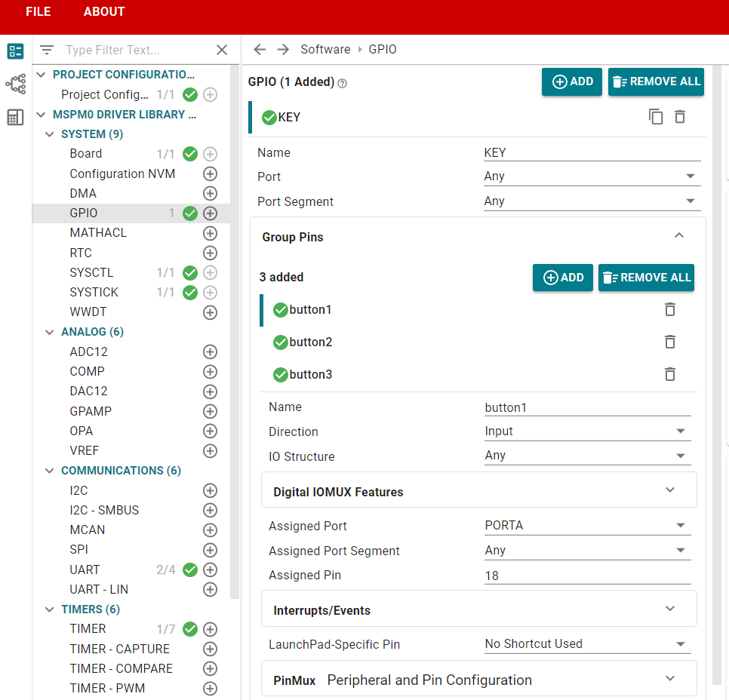
Task: Collapse the SYSTEM (9) group
Action: click(x=49, y=134)
